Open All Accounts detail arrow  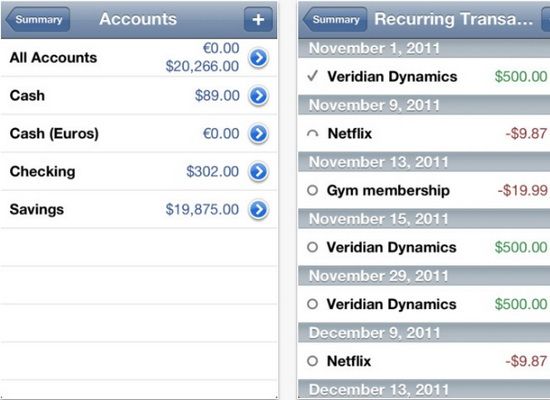tap(259, 58)
